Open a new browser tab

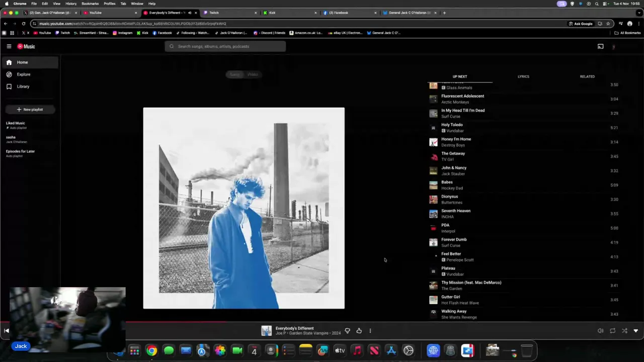[x=444, y=13]
